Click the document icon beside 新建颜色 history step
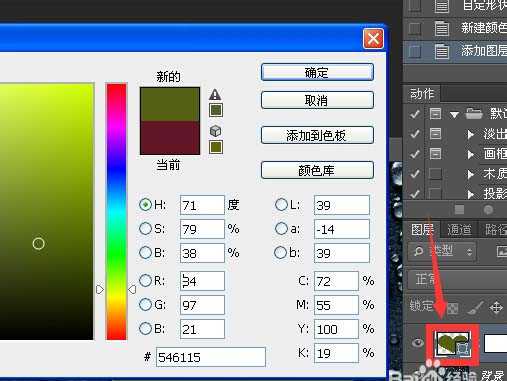This screenshot has width=507, height=381. tap(442, 28)
